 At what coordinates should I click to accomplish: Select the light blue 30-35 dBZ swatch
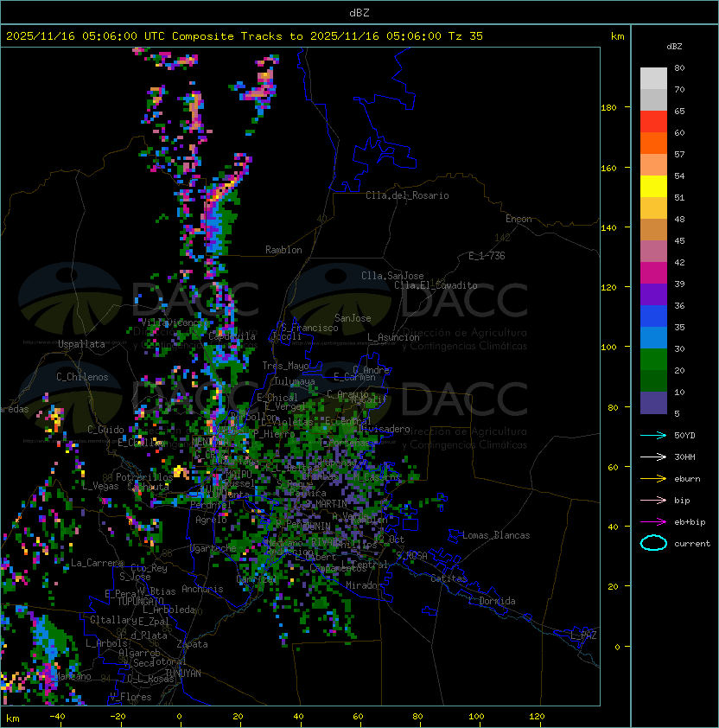[653, 337]
